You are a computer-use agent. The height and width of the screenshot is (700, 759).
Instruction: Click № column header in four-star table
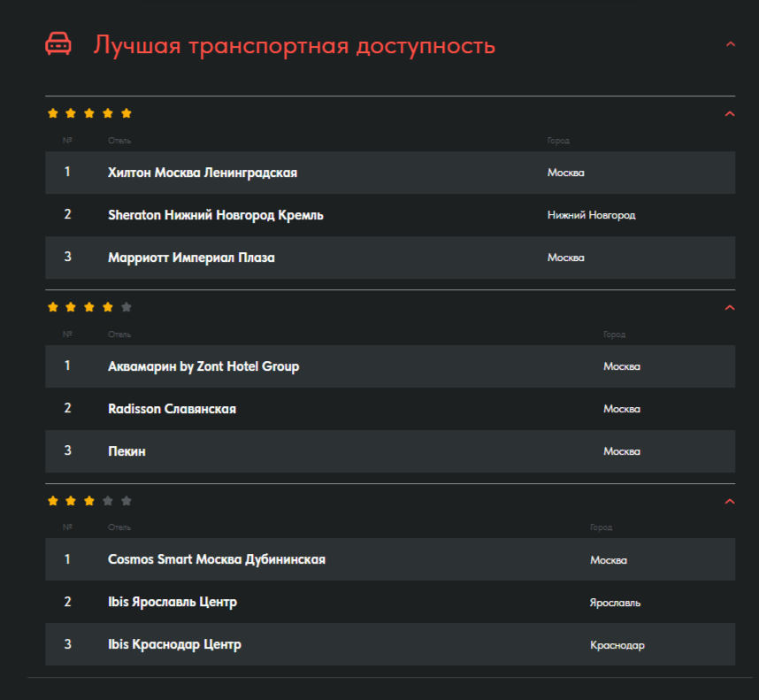67,334
